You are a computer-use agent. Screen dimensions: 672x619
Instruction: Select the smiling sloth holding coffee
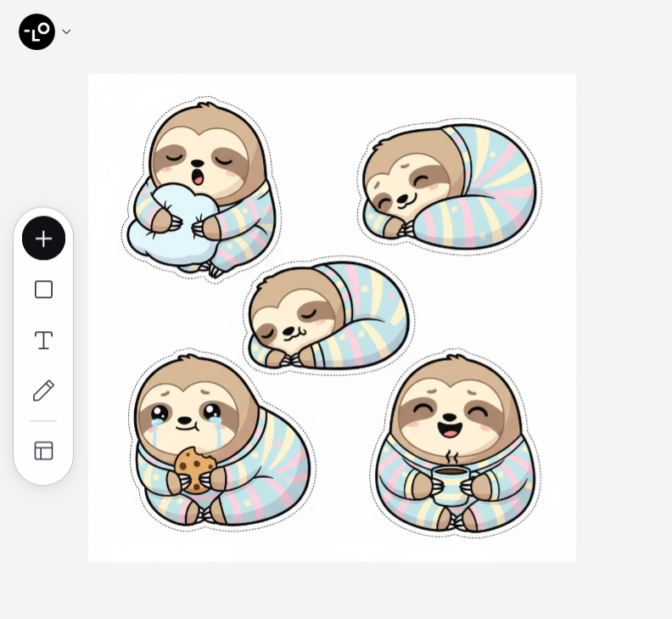tap(455, 446)
